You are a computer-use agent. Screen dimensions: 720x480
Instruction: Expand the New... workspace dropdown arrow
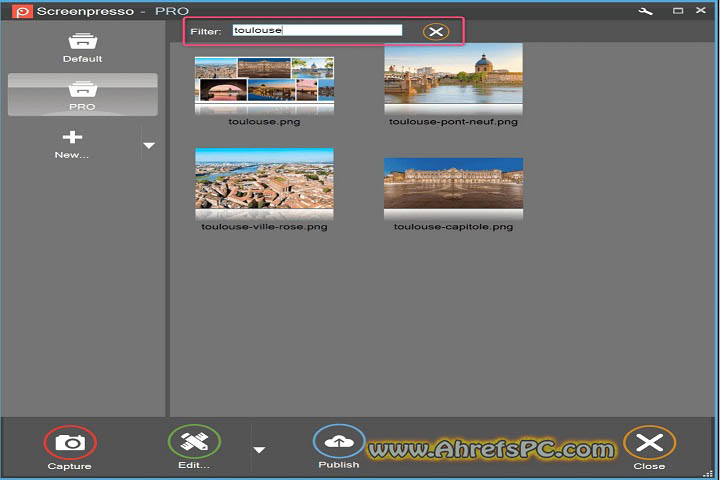149,146
